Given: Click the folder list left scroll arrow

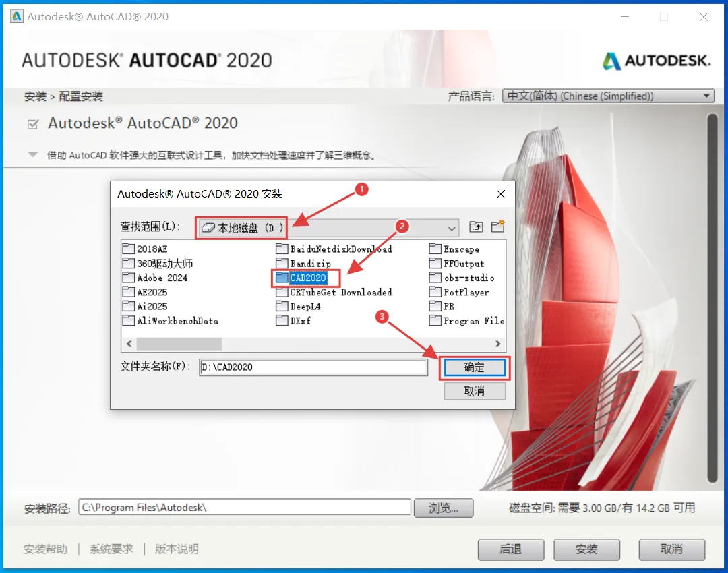Looking at the screenshot, I should 129,344.
